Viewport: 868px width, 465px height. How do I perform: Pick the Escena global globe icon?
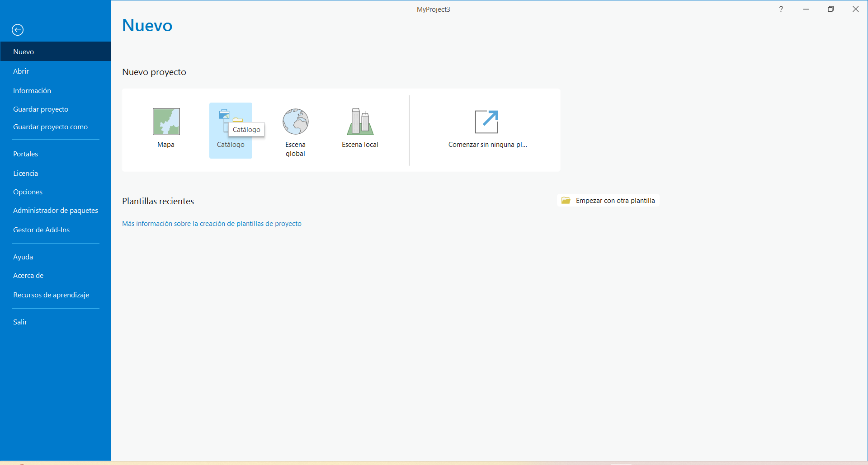(295, 122)
